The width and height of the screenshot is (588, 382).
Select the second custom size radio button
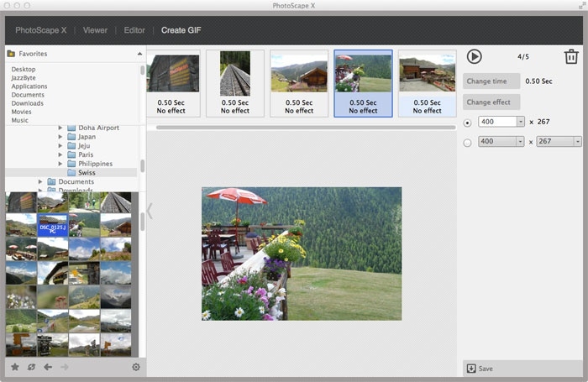pyautogui.click(x=467, y=143)
